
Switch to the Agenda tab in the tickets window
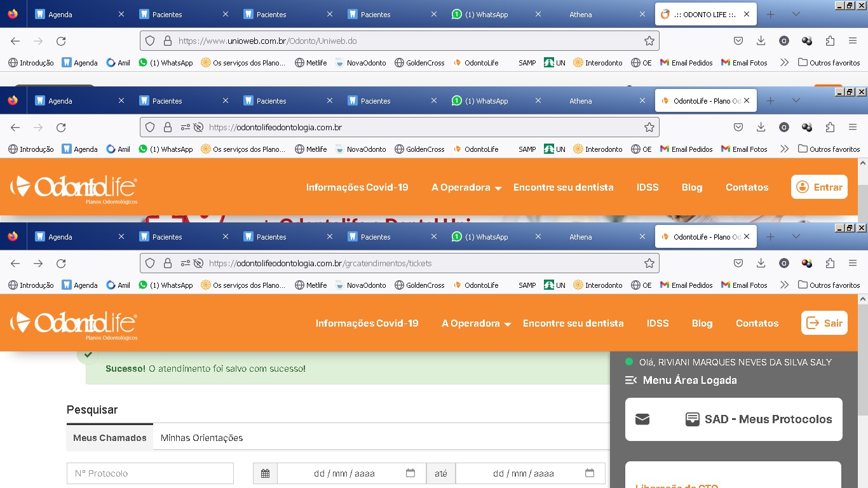79,236
